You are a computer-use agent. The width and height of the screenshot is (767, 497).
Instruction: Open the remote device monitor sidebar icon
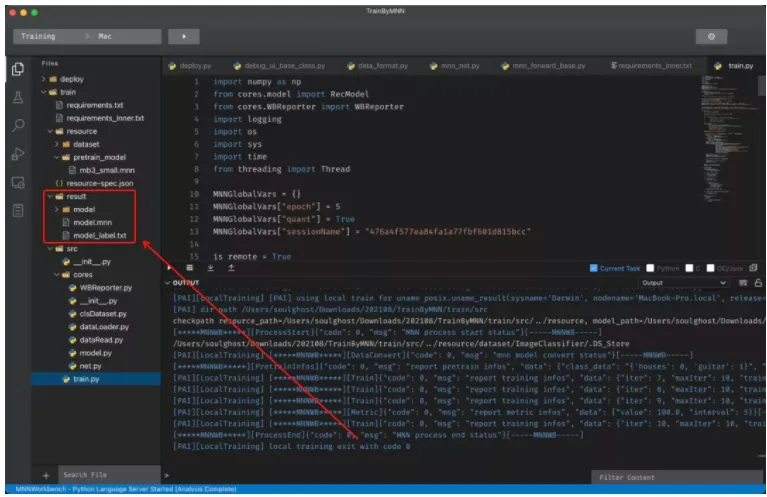[18, 182]
